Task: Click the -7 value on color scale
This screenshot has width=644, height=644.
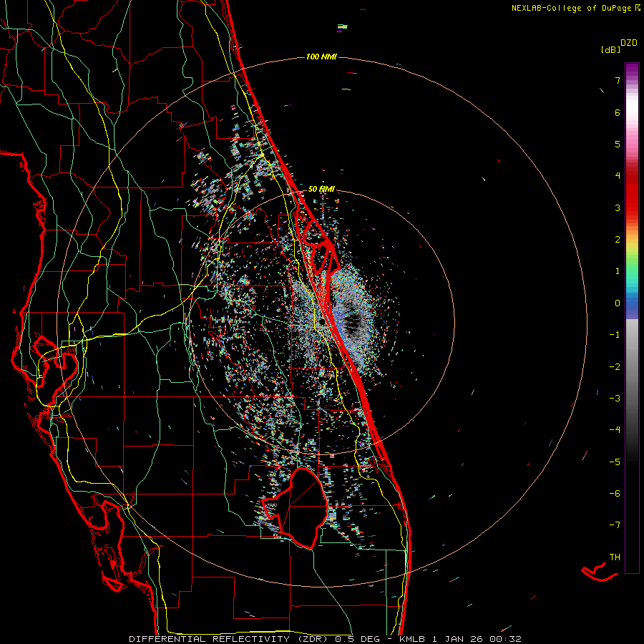Action: tap(615, 525)
